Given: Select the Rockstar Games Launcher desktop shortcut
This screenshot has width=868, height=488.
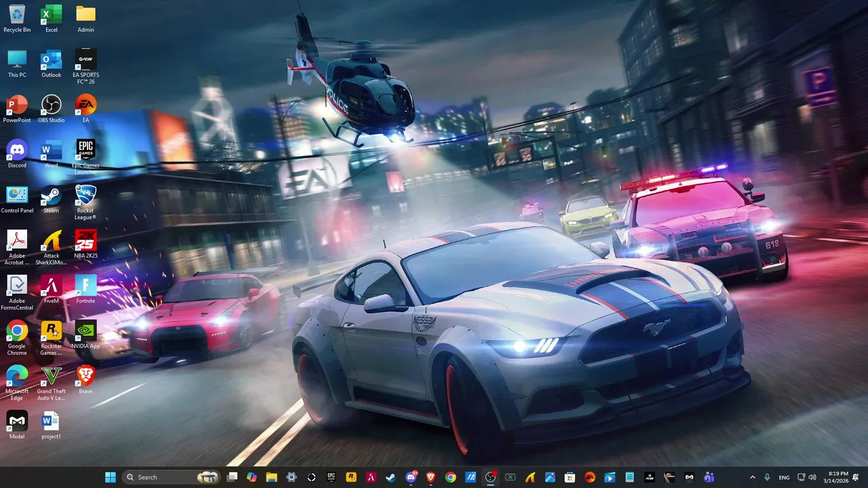Looking at the screenshot, I should 52,338.
